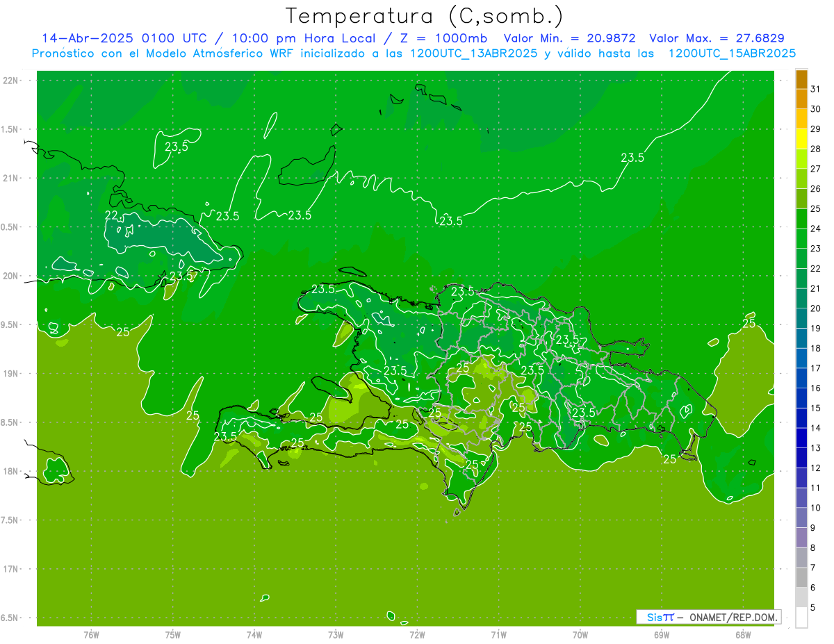The height and width of the screenshot is (644, 834).
Task: Click the purple swatch between 8 and 9
Action: tap(801, 538)
